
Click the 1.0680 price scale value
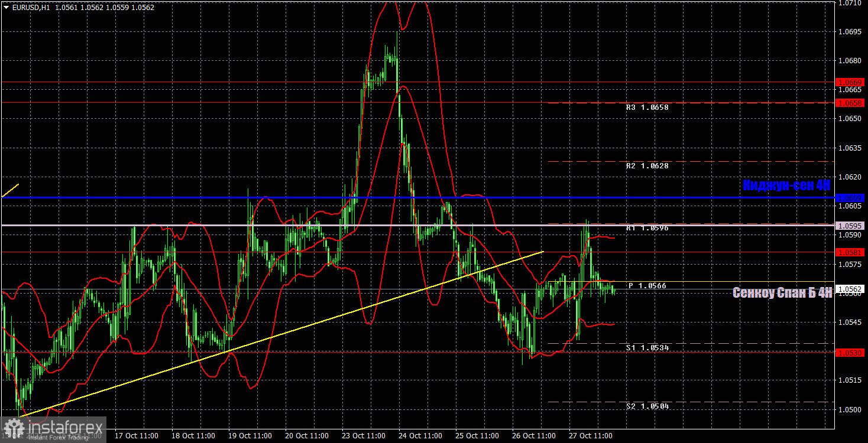pos(851,60)
